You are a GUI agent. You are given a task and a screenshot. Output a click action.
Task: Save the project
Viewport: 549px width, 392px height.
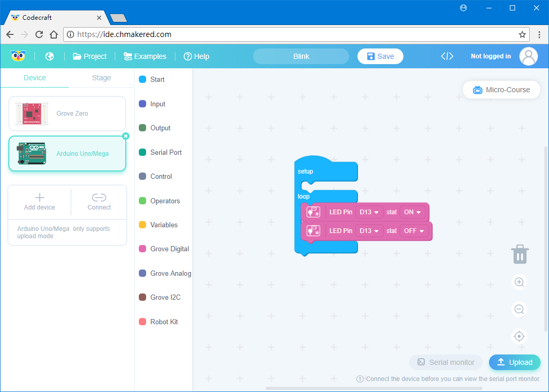(x=380, y=56)
